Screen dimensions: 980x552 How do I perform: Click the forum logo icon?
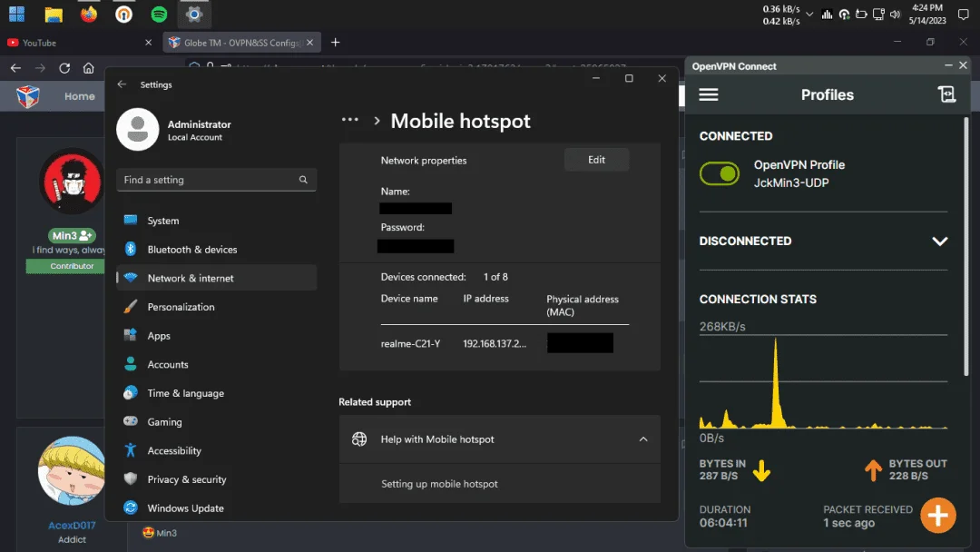click(x=27, y=96)
